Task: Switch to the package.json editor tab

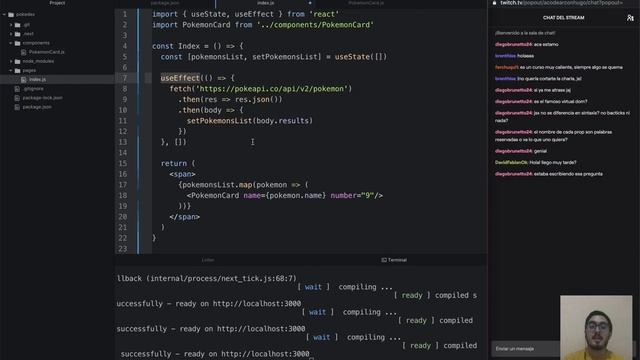Action: (x=165, y=3)
